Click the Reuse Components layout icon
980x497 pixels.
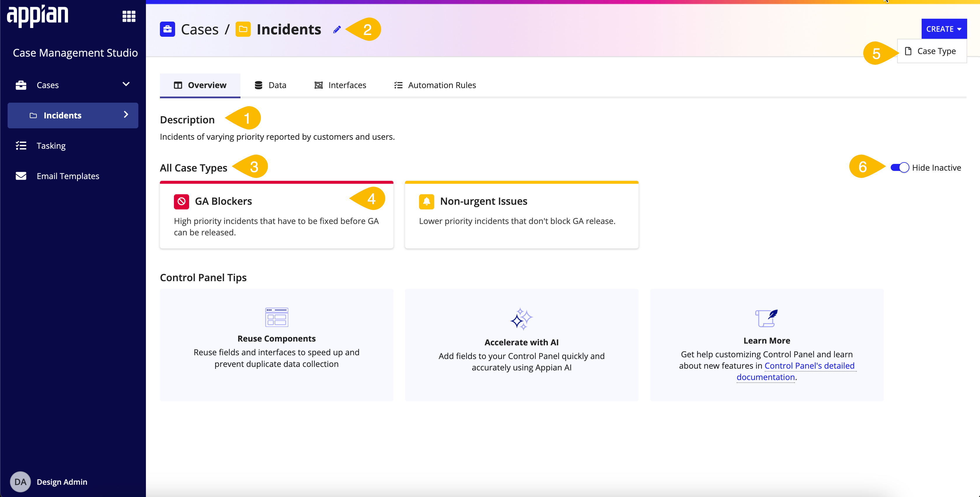click(277, 317)
